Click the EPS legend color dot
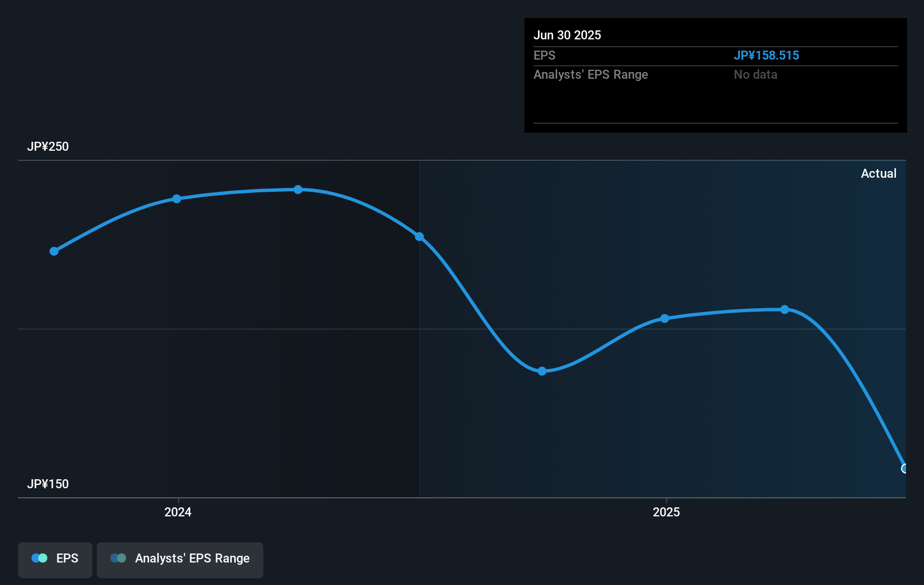The width and height of the screenshot is (924, 585). (x=39, y=558)
